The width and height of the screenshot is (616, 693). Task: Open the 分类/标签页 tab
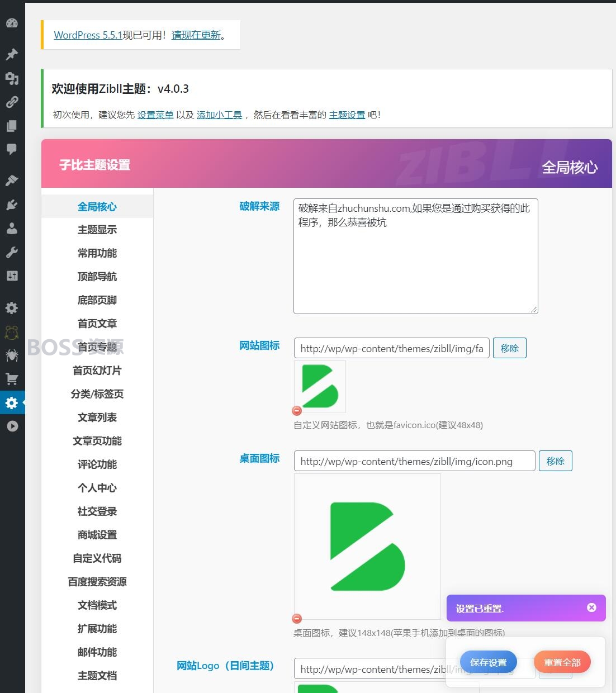[97, 394]
